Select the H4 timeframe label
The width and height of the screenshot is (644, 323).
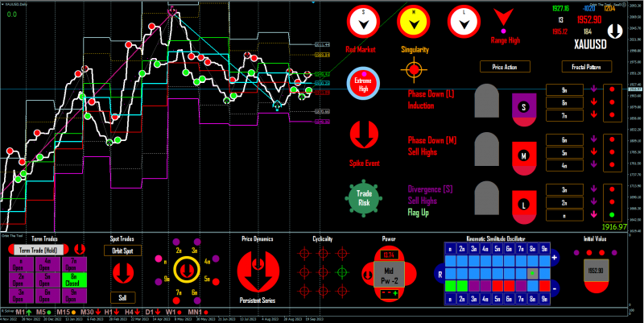pyautogui.click(x=129, y=313)
